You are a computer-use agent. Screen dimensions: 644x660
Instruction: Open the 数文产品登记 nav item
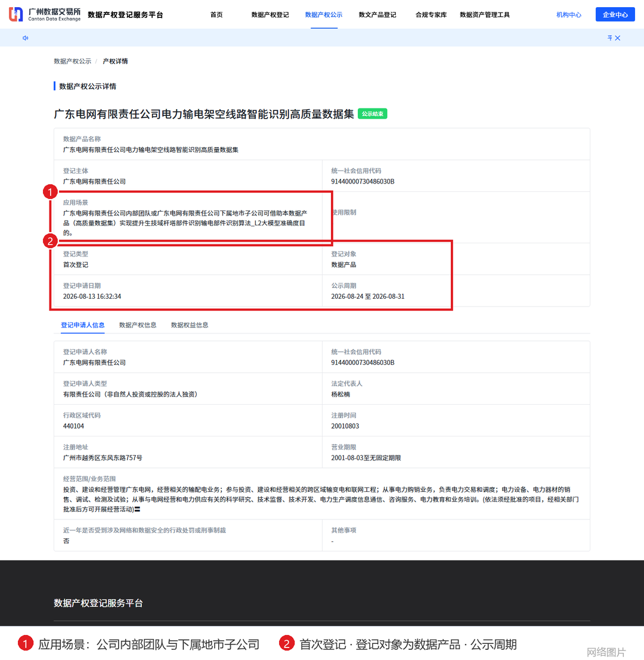click(377, 15)
